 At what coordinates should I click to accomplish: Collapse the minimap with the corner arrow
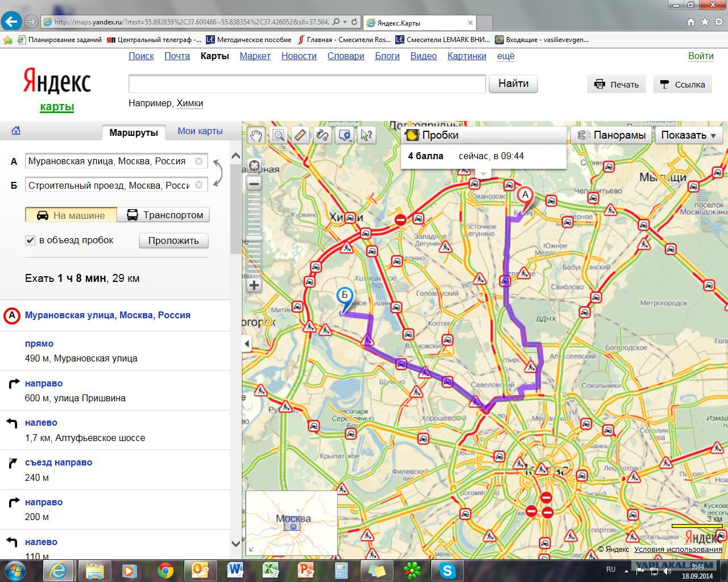click(x=251, y=550)
